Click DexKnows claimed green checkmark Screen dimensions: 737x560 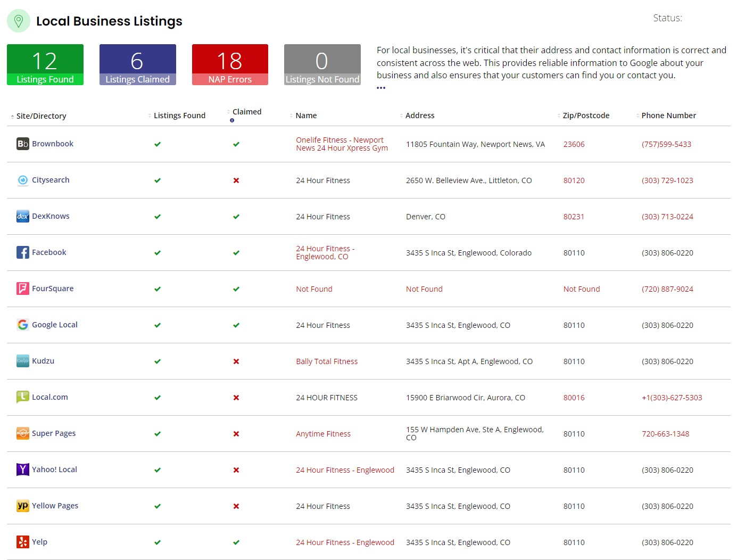pos(236,217)
